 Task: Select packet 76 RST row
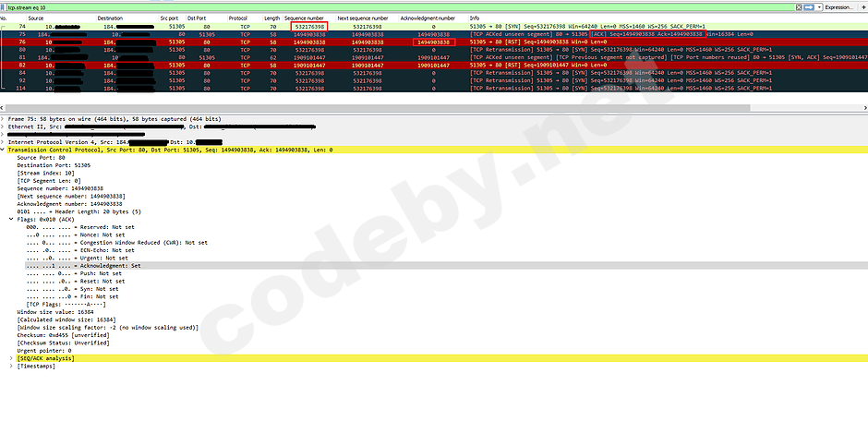[434, 42]
